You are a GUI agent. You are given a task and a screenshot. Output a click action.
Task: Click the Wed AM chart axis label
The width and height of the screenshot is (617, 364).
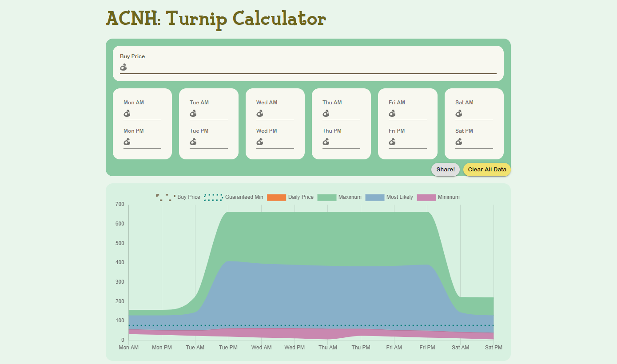[x=261, y=348]
